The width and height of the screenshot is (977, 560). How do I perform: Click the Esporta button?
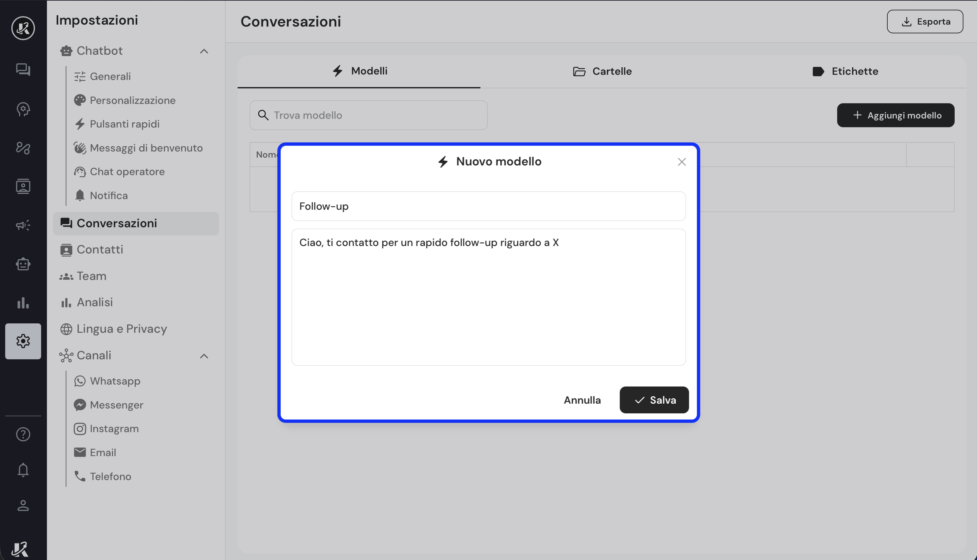(x=925, y=22)
